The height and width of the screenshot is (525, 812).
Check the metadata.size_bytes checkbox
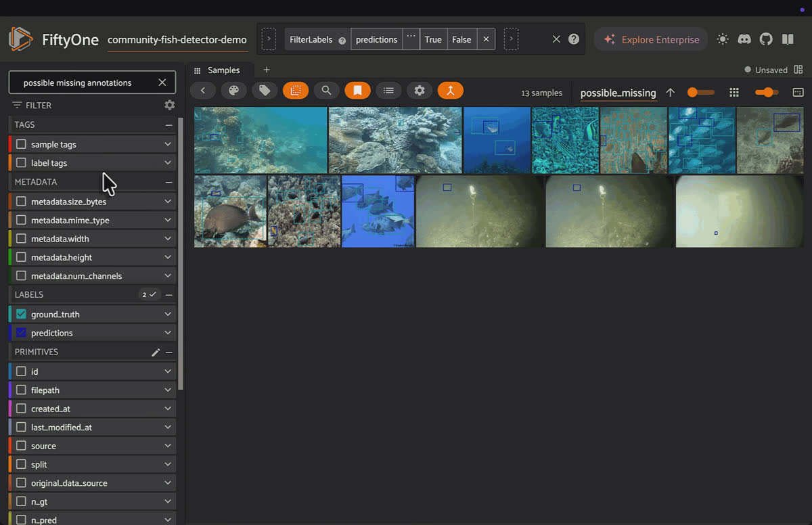(22, 202)
